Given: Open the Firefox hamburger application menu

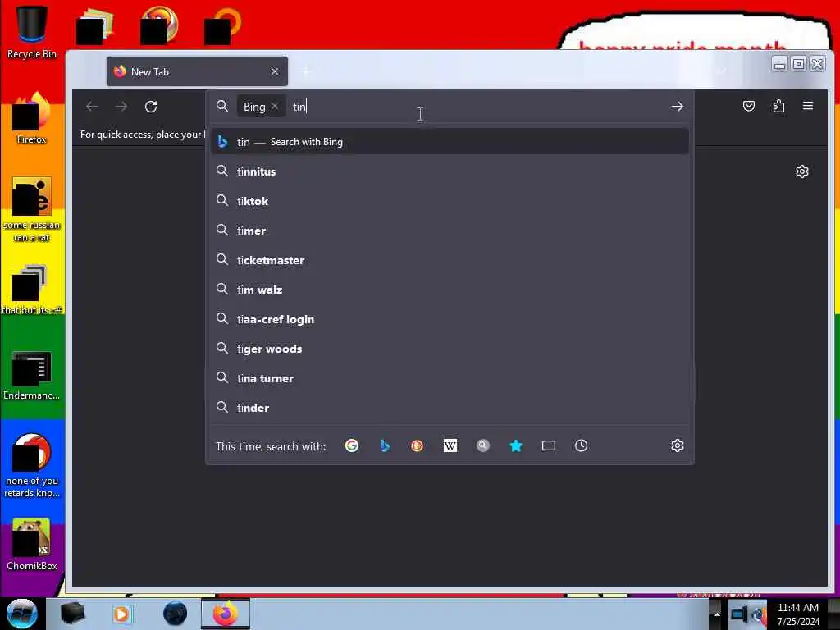Looking at the screenshot, I should pyautogui.click(x=808, y=106).
